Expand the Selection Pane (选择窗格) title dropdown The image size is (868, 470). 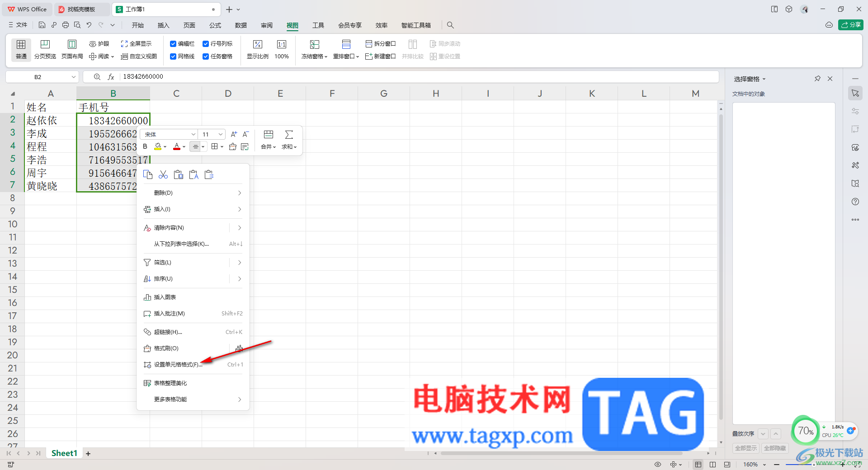pos(764,79)
